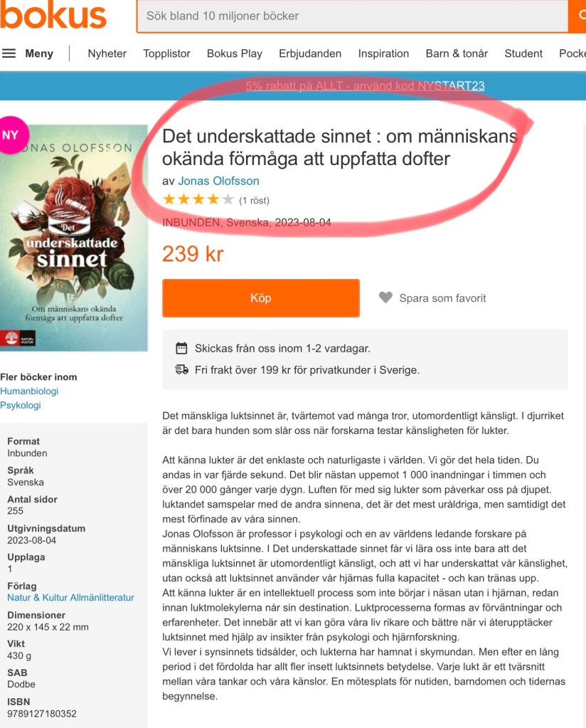This screenshot has width=586, height=728.
Task: Click the bokus logo
Action: (x=53, y=15)
